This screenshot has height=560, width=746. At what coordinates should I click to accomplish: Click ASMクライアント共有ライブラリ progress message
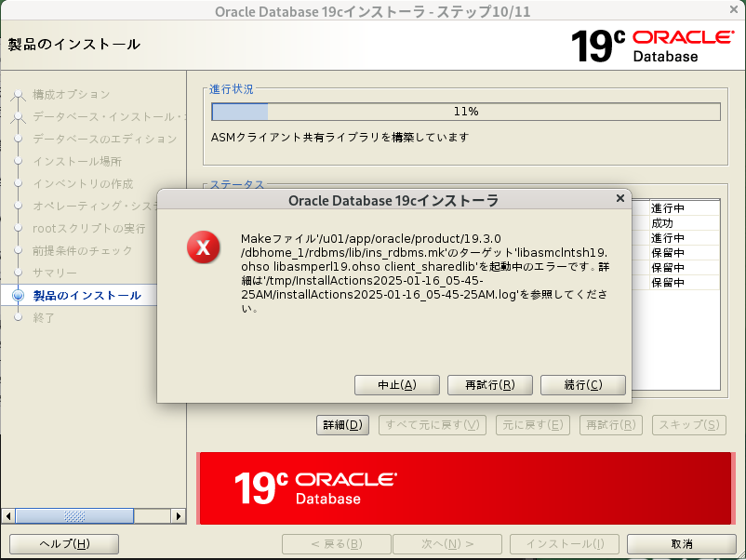(x=340, y=138)
